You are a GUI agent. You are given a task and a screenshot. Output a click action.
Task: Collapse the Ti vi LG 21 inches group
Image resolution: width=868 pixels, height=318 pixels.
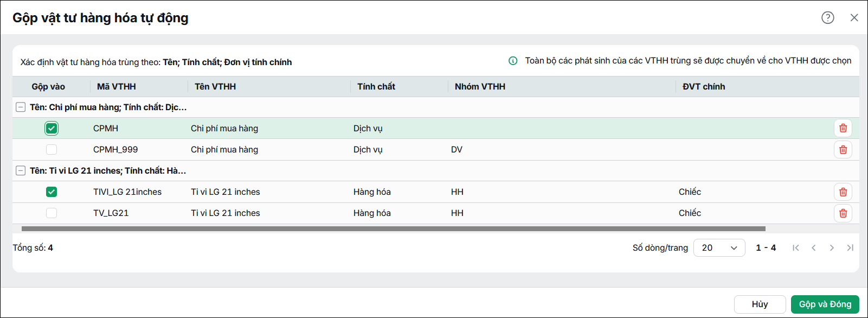coord(21,170)
